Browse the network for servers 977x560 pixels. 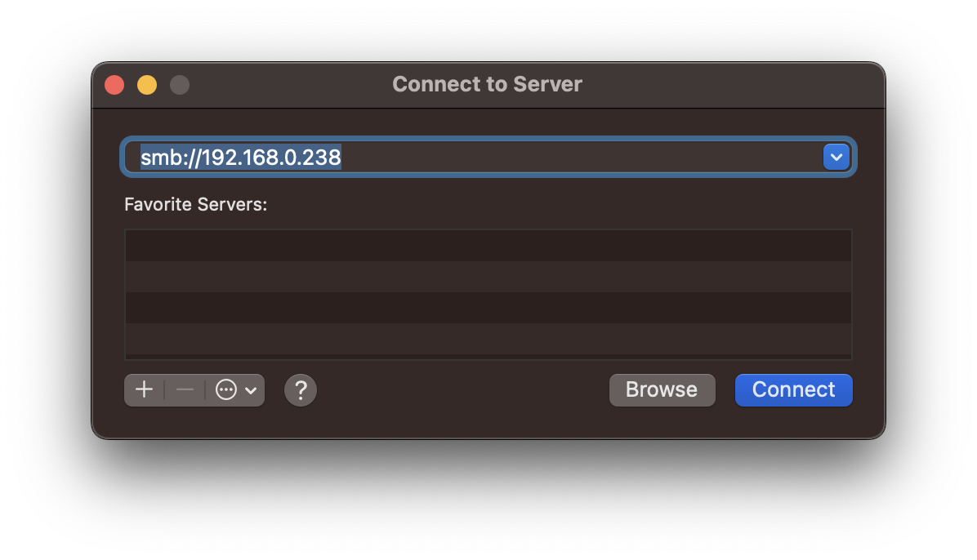click(662, 389)
